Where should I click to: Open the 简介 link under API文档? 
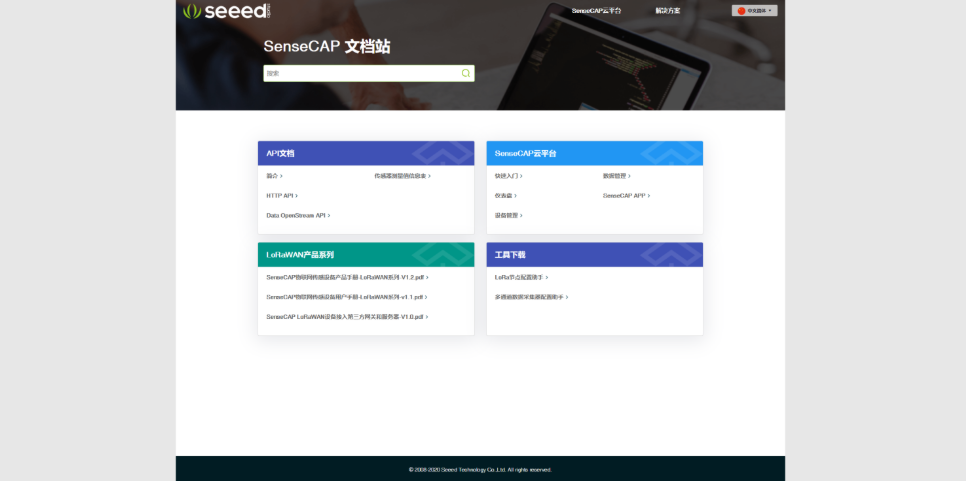(274, 176)
